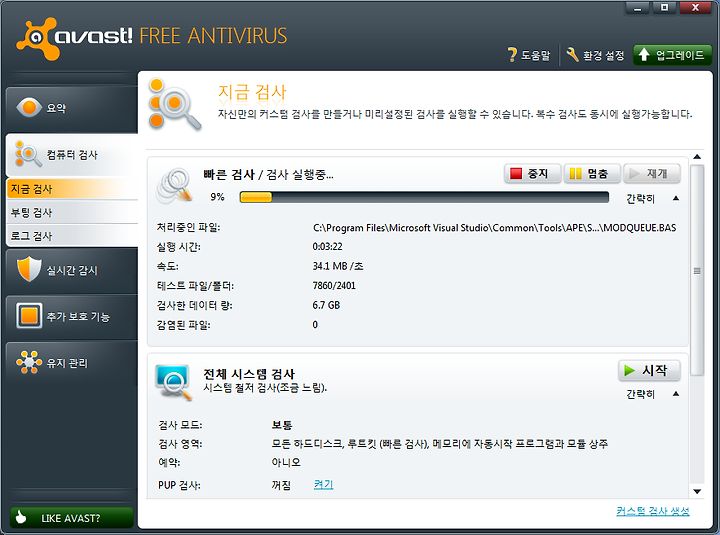Screen dimensions: 720x535
Task: Click the scanned data value 6.7 GB
Action: [x=326, y=305]
